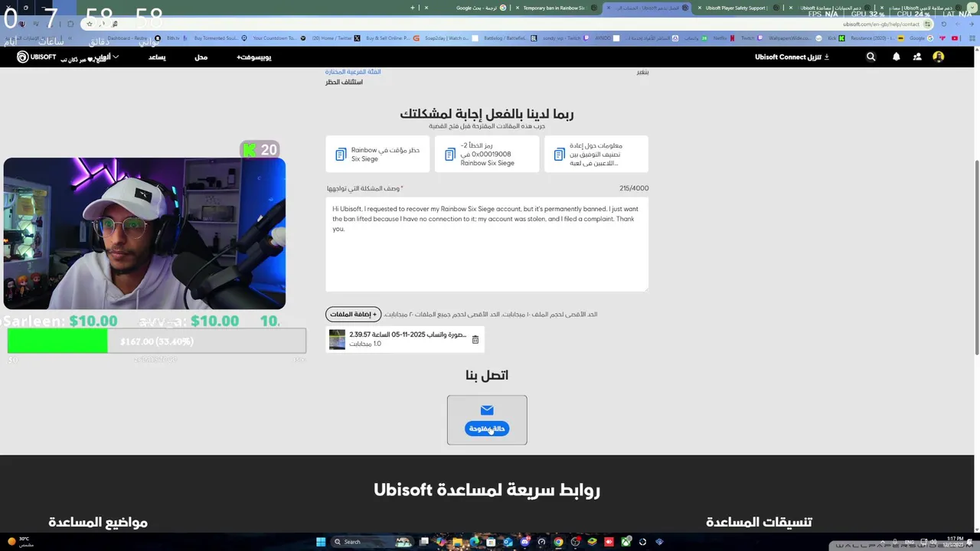Open Microsoft Store from the taskbar
This screenshot has height=551, width=980.
click(x=491, y=542)
